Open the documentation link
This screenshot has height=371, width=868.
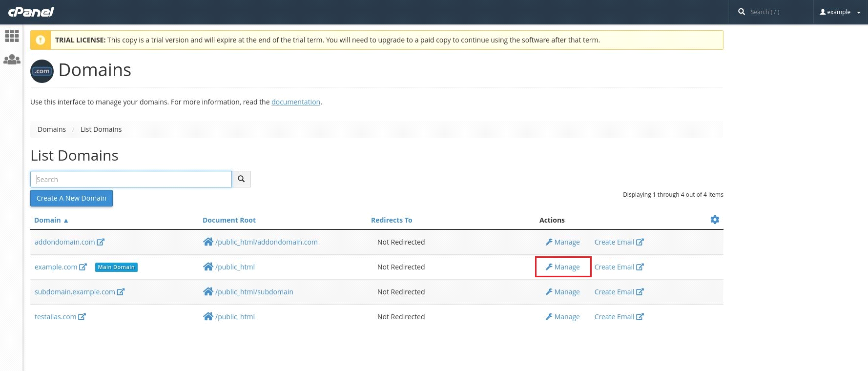click(x=296, y=102)
